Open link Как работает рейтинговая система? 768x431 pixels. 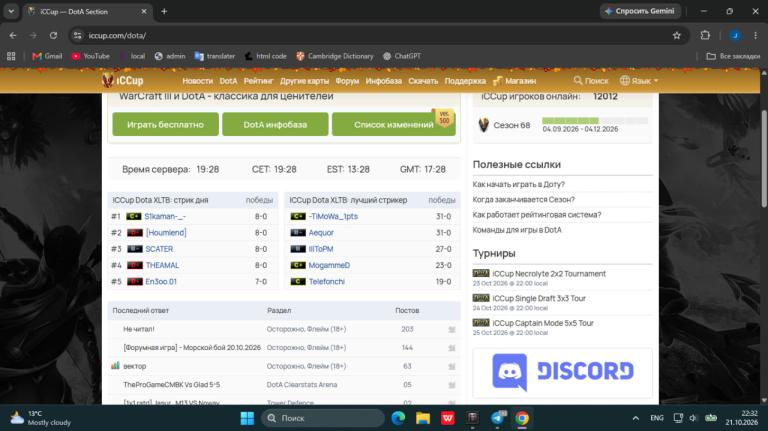(x=537, y=215)
